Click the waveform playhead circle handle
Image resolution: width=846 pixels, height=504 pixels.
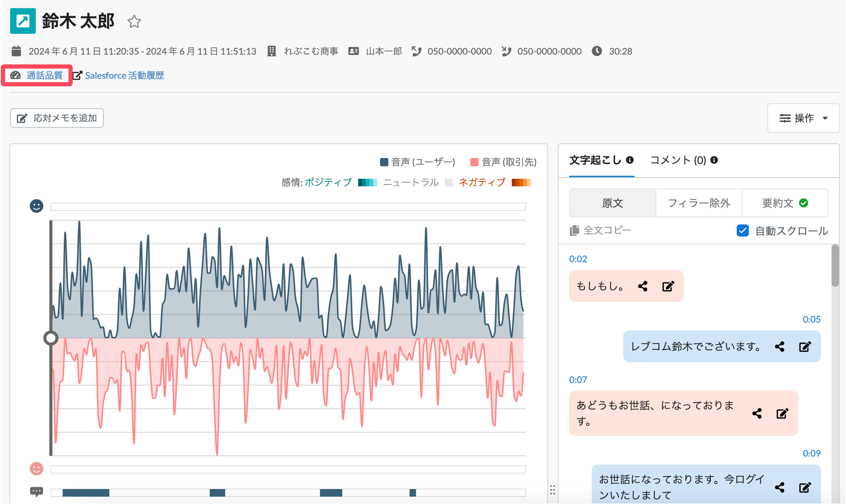pos(51,338)
